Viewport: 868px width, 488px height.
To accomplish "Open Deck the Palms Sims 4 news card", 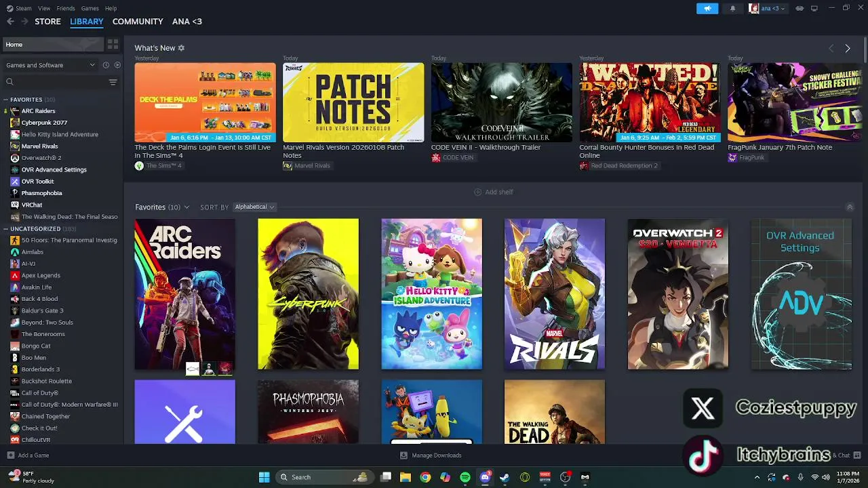I will [x=205, y=102].
